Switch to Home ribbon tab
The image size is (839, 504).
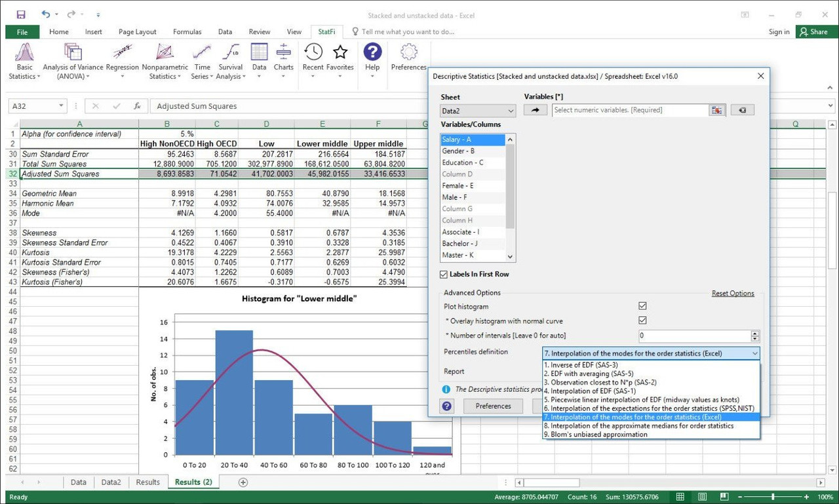(x=58, y=31)
